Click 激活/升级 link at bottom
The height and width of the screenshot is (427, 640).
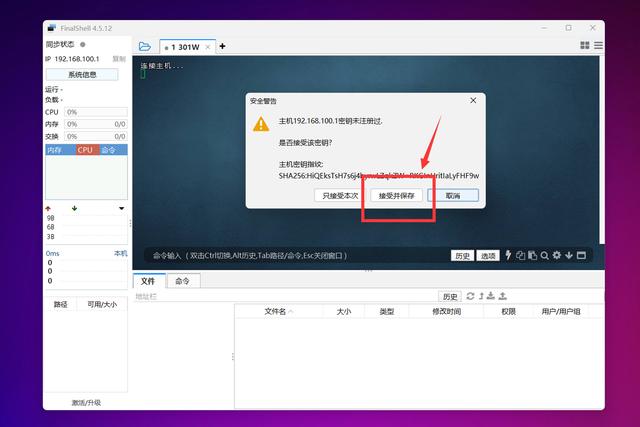click(86, 403)
